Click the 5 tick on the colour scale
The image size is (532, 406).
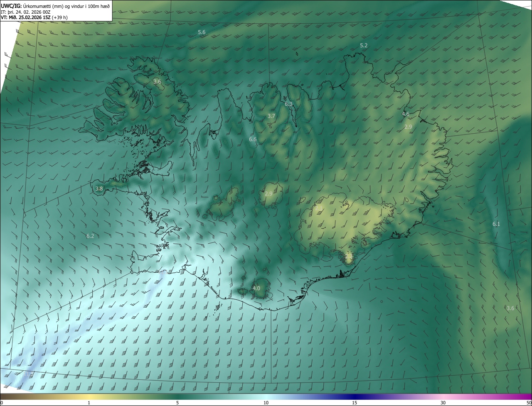[x=177, y=403]
